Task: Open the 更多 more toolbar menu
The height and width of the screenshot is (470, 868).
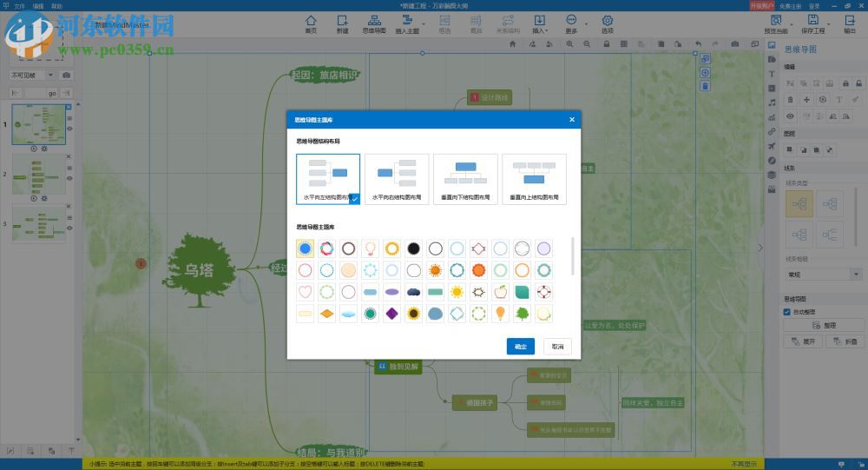Action: 571,23
